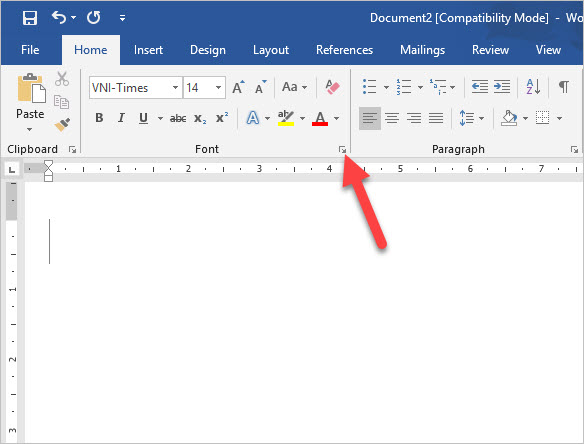Toggle Strikethrough formatting

click(178, 118)
